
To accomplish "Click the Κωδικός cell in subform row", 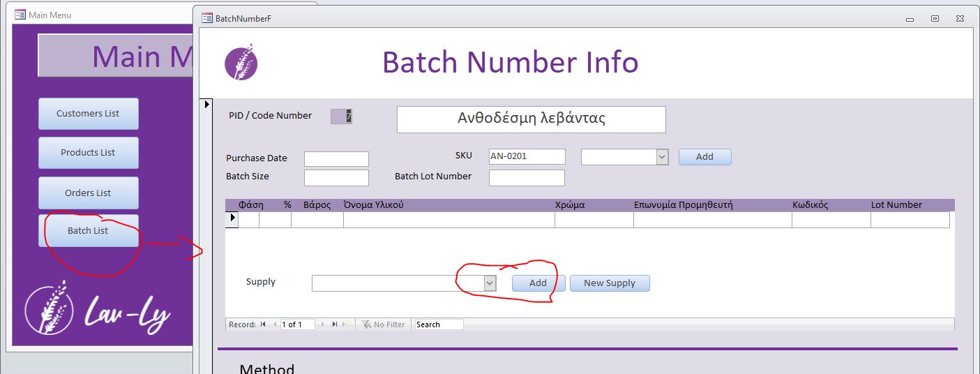I will coord(831,220).
